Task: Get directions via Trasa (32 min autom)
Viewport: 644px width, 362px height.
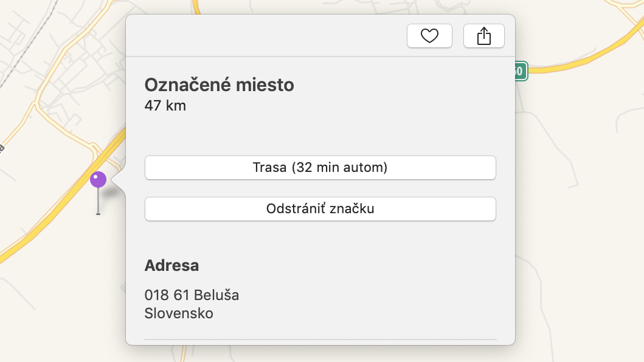Action: [320, 168]
